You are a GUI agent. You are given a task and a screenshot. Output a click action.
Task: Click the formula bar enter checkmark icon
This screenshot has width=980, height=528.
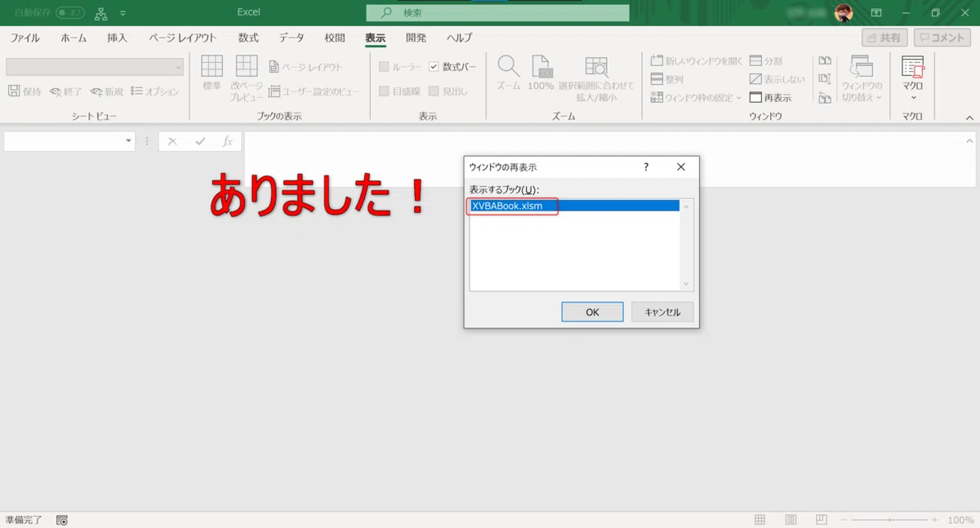200,141
